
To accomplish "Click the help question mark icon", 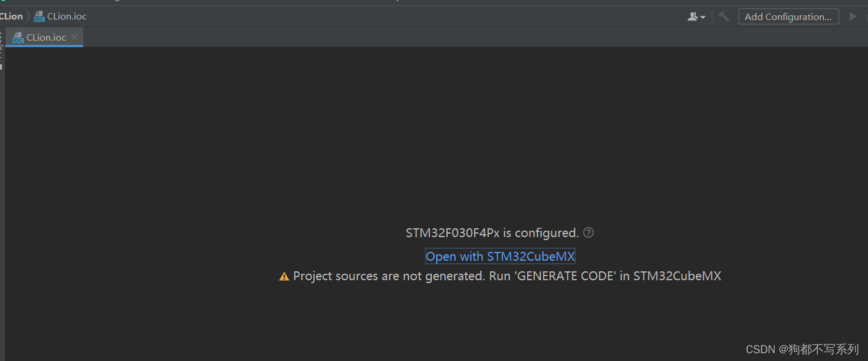I will 588,232.
